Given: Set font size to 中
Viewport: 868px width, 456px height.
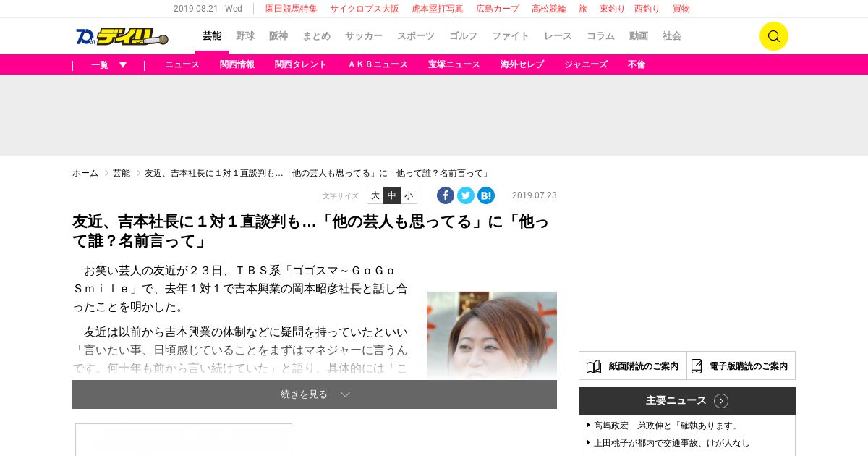Looking at the screenshot, I should click(392, 195).
